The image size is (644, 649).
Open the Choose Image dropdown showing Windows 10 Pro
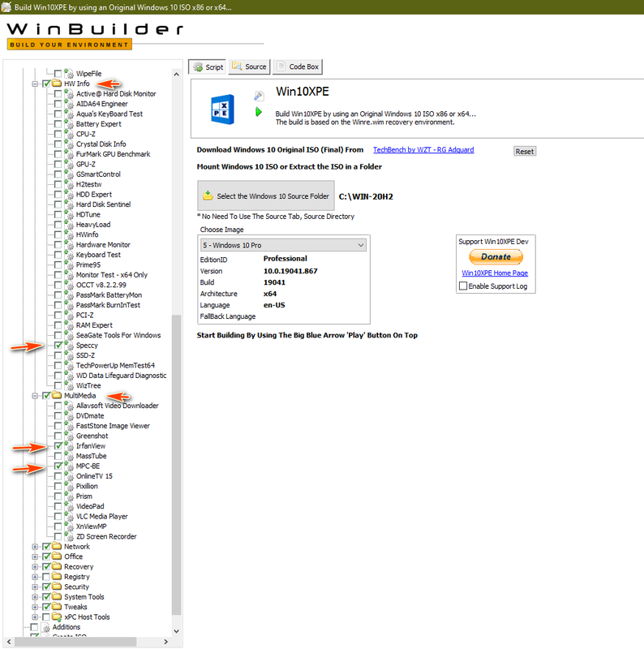click(x=284, y=245)
